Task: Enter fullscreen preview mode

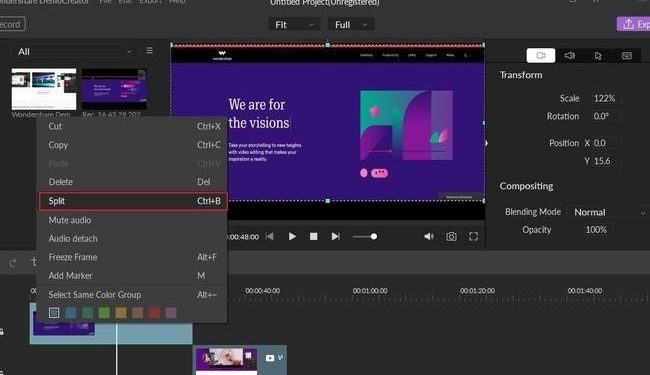Action: pyautogui.click(x=473, y=237)
